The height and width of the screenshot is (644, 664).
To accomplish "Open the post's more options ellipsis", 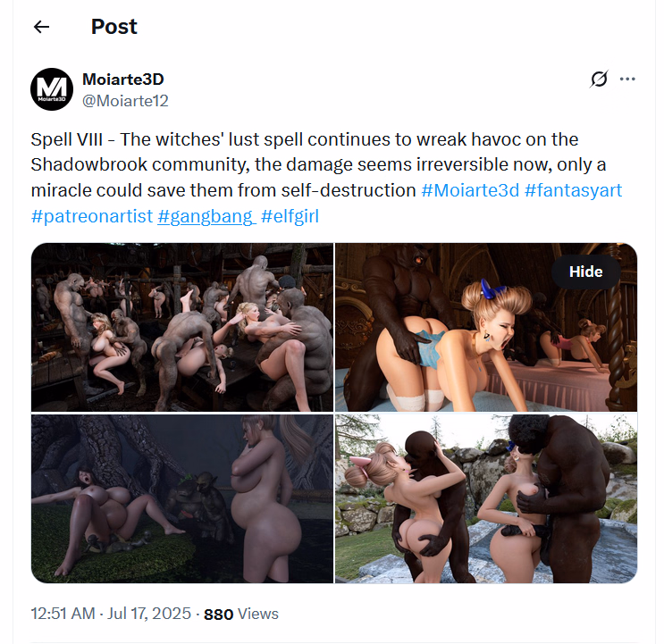I will [x=627, y=79].
